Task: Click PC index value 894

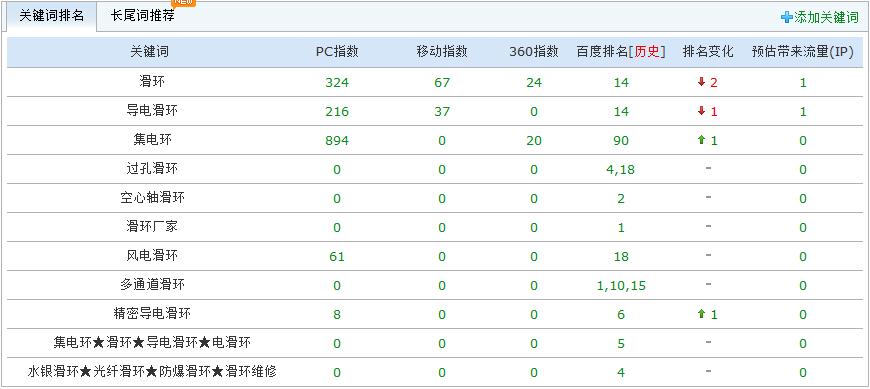Action: pos(337,140)
